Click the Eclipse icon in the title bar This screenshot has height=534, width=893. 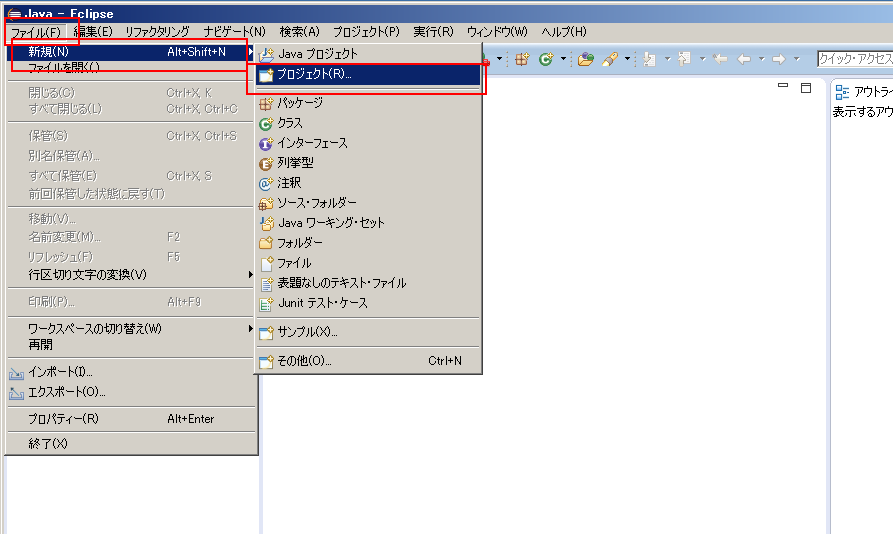[x=14, y=14]
